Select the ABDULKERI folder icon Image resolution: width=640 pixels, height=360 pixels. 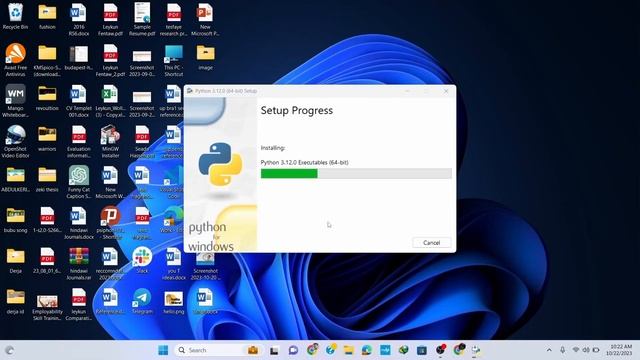click(x=16, y=179)
